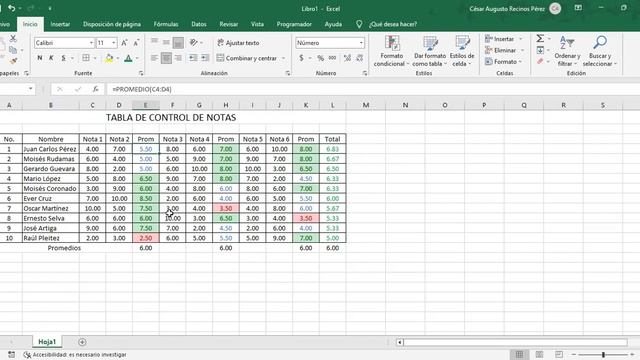Click the AutoSum sigma icon
The image size is (640, 360).
click(540, 38)
